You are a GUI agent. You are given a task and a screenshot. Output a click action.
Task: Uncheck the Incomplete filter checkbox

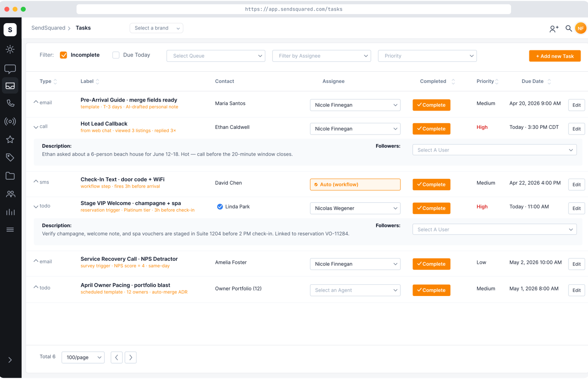[x=64, y=55]
